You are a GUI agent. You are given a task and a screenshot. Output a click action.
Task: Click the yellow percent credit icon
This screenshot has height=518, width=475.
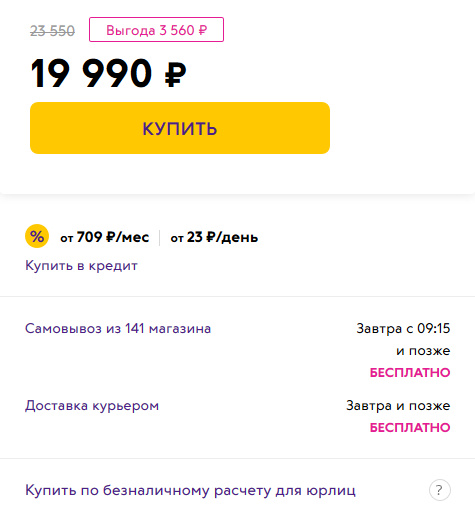pyautogui.click(x=37, y=236)
